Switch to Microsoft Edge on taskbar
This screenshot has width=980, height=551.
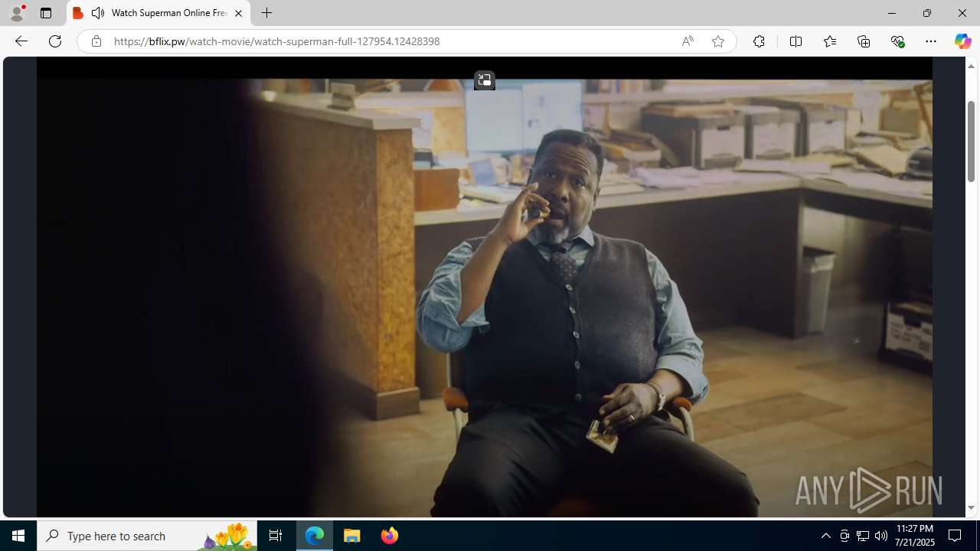point(315,536)
